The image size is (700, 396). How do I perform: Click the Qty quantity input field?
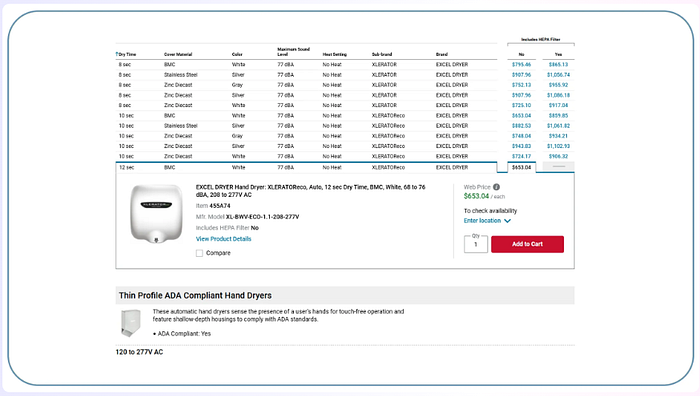pos(475,244)
